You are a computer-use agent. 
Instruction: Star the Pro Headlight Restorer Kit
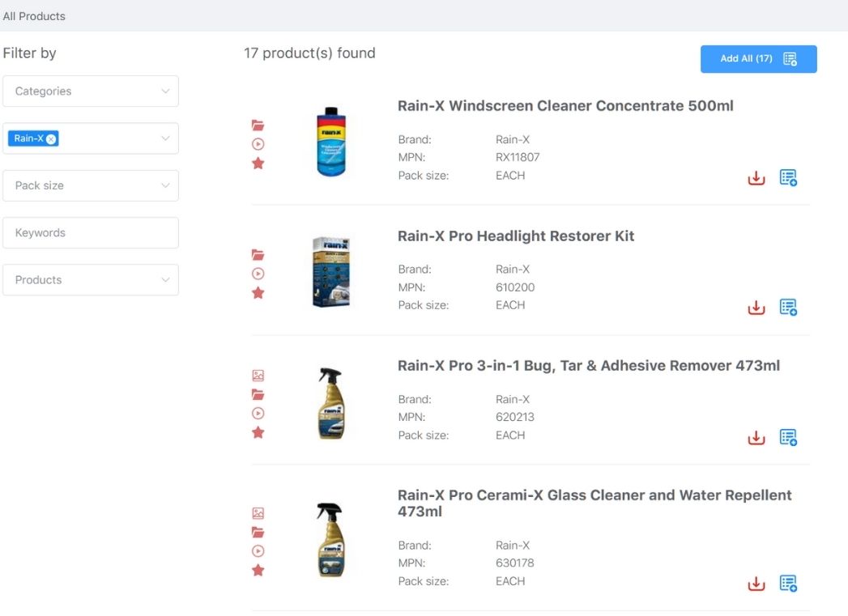tap(258, 293)
